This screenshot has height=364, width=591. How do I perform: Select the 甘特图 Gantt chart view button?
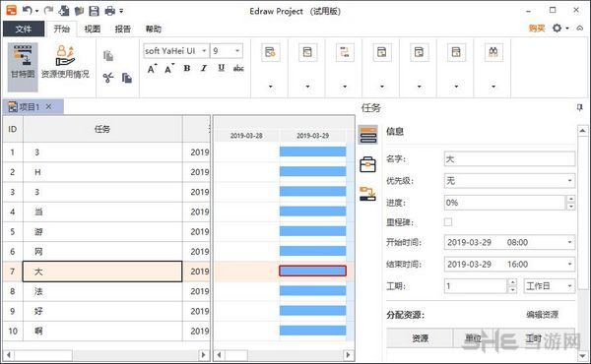23,67
